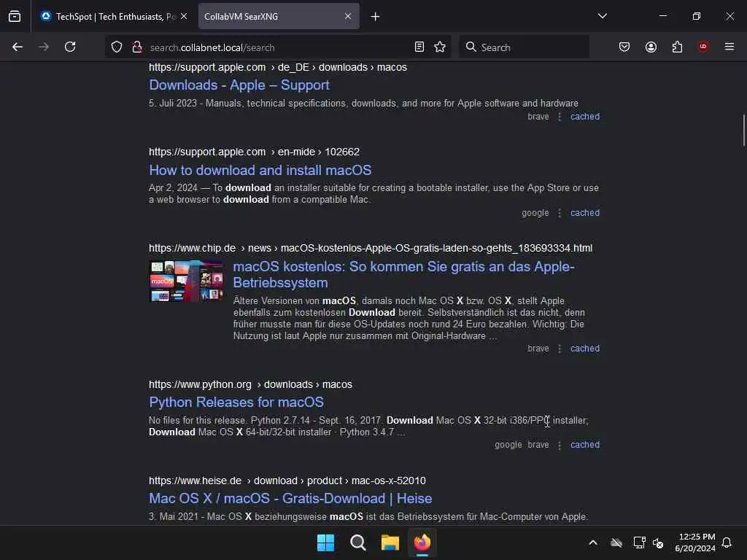Screen dimensions: 747x560
Task: Click the www.python.org downloads macos URL
Action: 251,384
